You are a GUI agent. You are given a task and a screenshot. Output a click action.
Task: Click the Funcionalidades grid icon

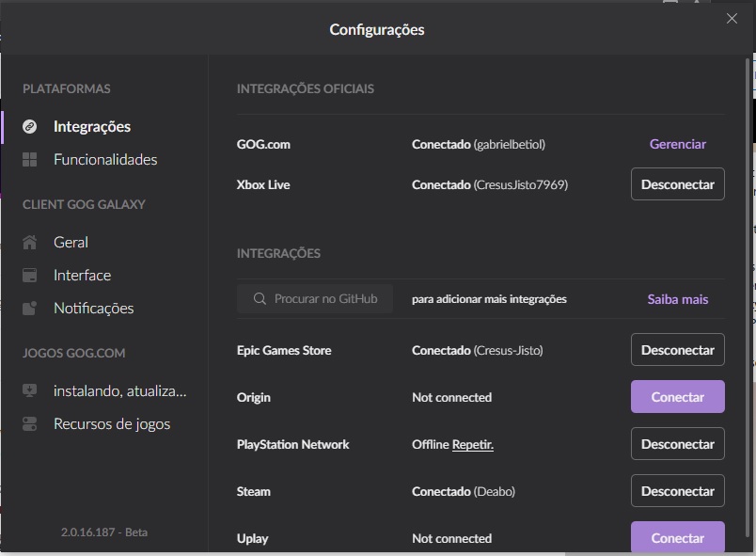tap(29, 160)
